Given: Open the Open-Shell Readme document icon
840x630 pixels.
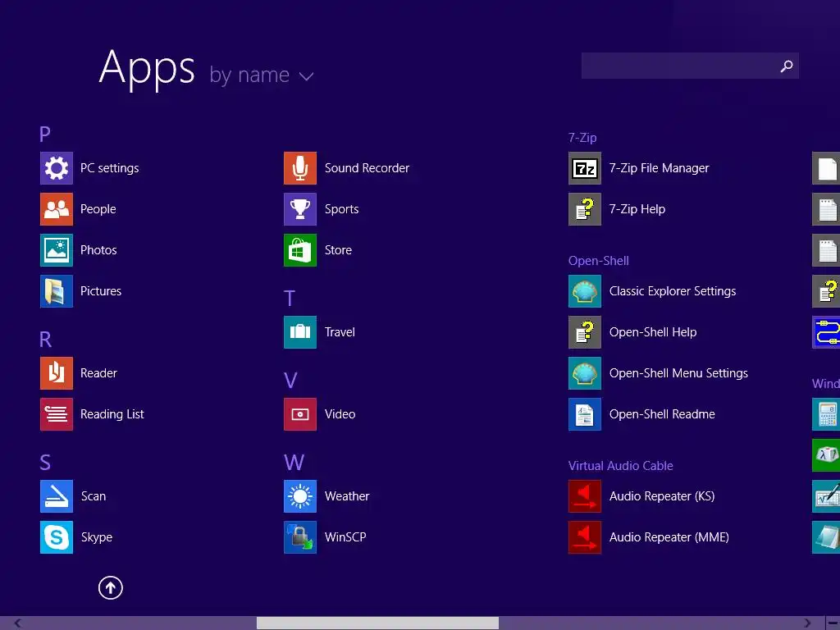Looking at the screenshot, I should [584, 414].
